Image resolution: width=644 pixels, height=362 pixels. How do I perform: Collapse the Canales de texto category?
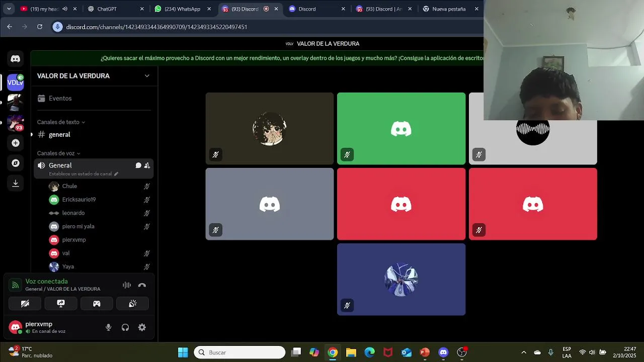[61, 122]
